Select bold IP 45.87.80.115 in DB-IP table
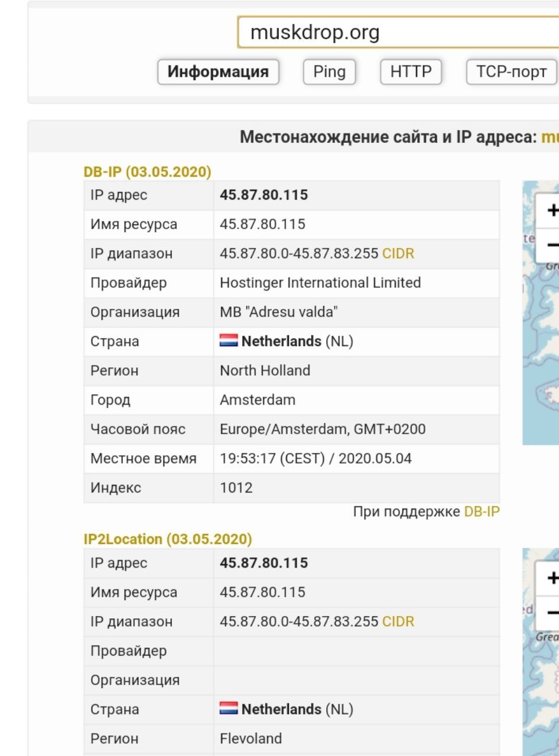Viewport: 559px width, 756px height. 264,195
